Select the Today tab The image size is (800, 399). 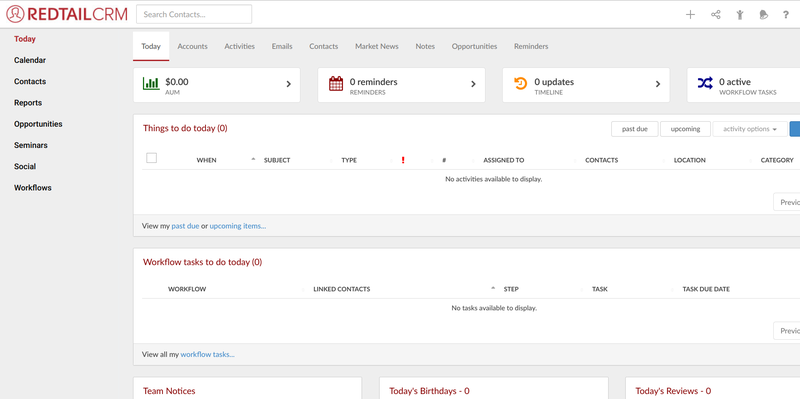point(151,46)
